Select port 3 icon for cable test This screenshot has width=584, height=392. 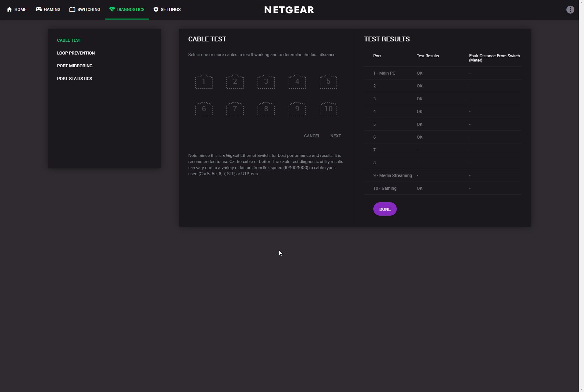point(266,82)
